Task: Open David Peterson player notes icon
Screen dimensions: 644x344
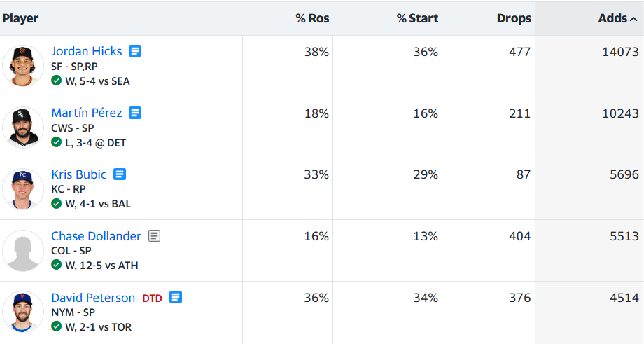Action: click(x=176, y=297)
